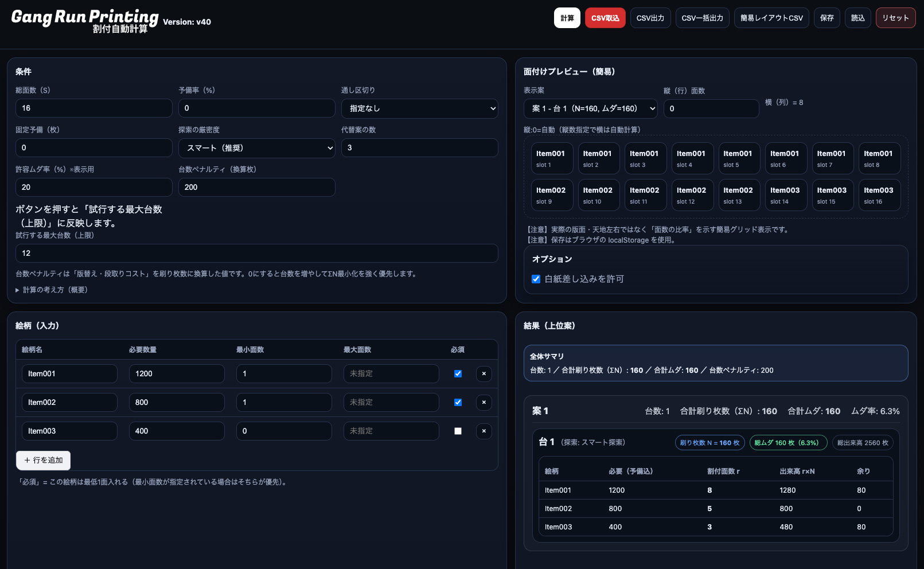Image resolution: width=924 pixels, height=569 pixels.
Task: Enable the 必須 checkbox for Item003
Action: click(458, 431)
